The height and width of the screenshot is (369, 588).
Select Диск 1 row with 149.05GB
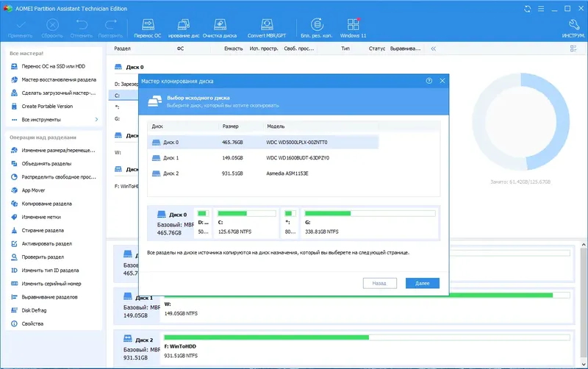click(263, 158)
